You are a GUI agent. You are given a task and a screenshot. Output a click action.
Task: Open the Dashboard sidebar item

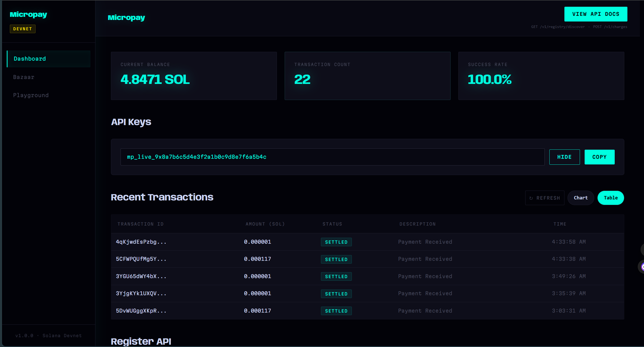point(48,59)
